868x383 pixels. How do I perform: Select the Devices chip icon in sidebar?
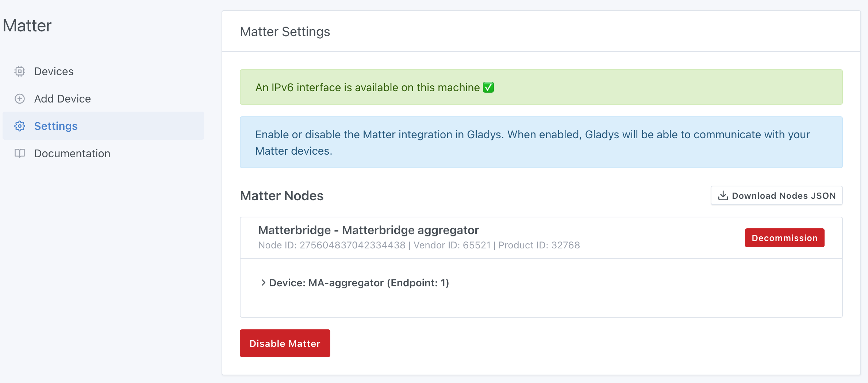point(20,71)
